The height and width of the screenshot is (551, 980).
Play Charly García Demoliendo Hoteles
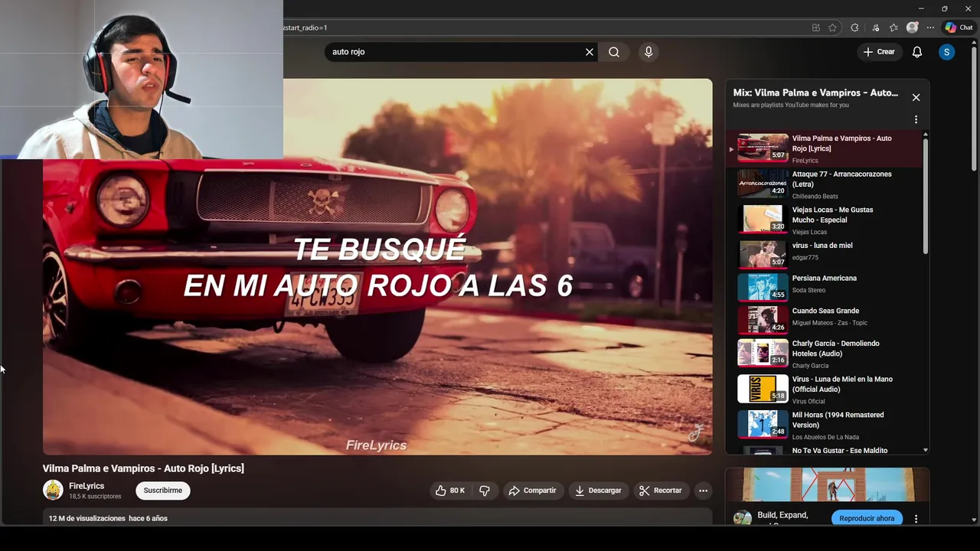pyautogui.click(x=825, y=354)
